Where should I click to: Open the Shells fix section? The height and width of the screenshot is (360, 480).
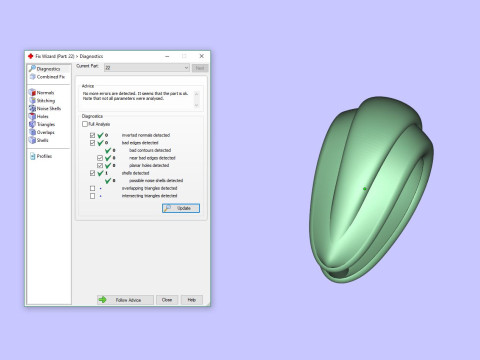[x=39, y=140]
